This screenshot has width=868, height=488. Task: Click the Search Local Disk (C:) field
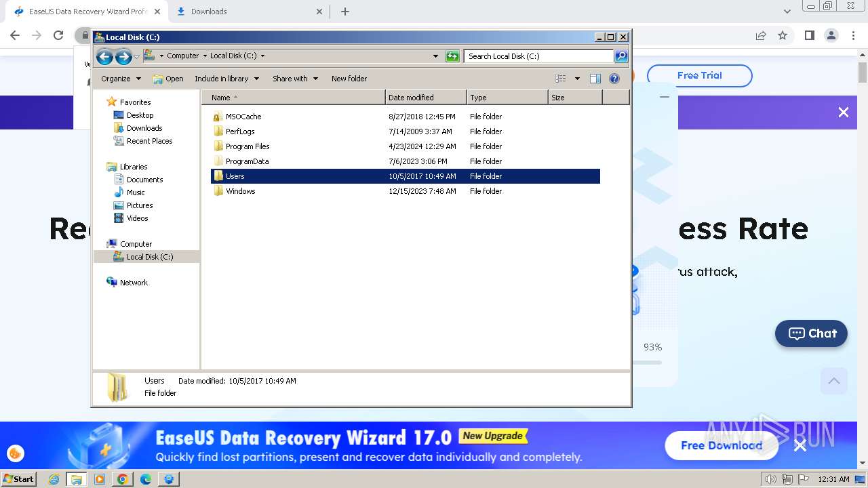click(539, 56)
